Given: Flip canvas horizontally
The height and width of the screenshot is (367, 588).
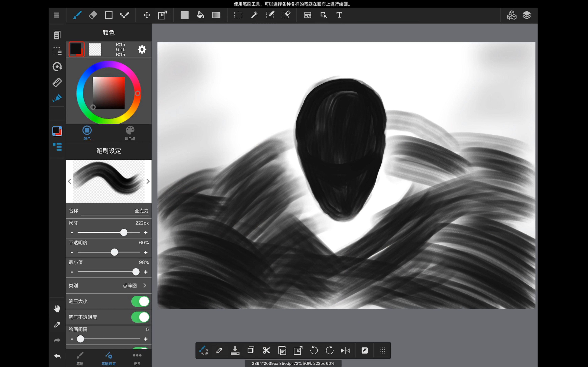Looking at the screenshot, I should [345, 351].
